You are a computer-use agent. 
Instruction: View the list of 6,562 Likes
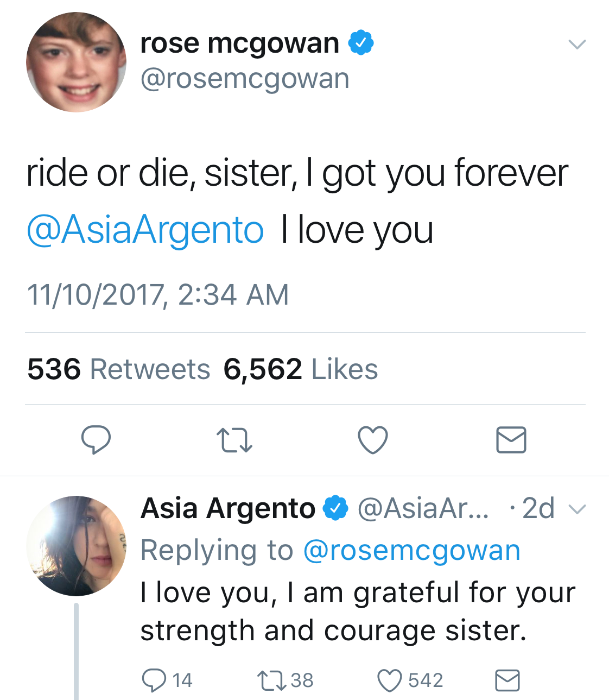point(301,369)
